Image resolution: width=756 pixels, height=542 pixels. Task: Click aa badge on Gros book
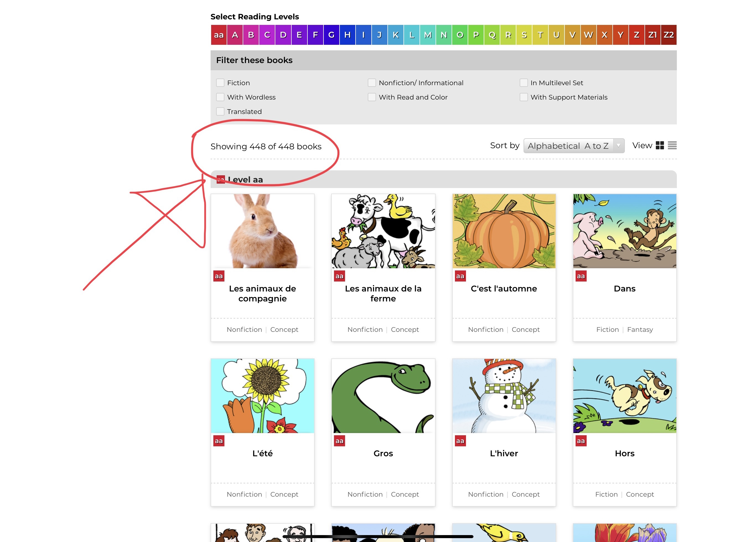tap(339, 441)
